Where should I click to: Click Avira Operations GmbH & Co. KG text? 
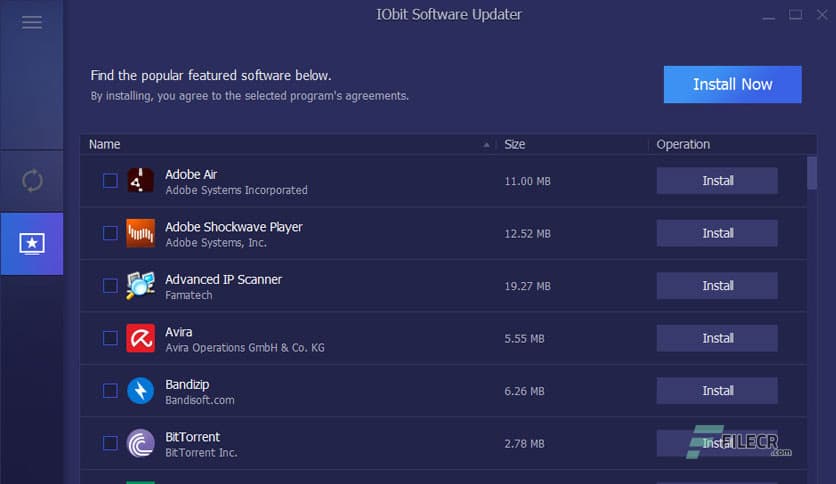[245, 348]
